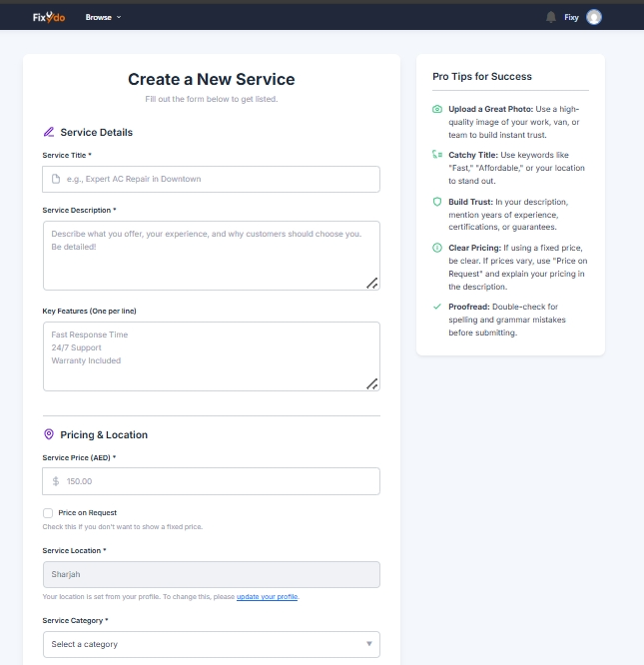Viewport: 644px width, 665px height.
Task: Click the camera icon in Pro Tips
Action: (x=436, y=109)
